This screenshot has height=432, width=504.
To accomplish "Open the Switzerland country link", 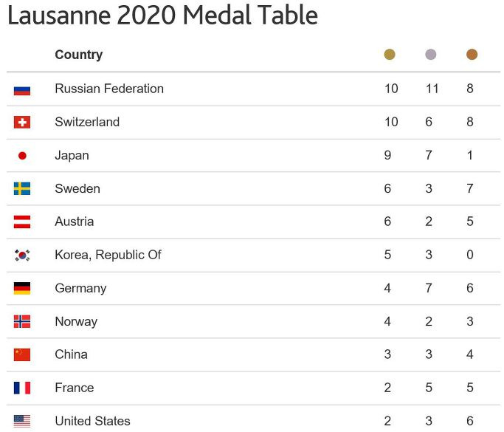I will (x=87, y=122).
